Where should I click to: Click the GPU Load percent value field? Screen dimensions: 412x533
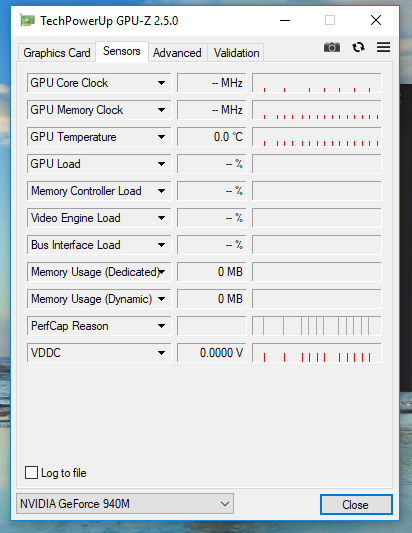click(211, 164)
